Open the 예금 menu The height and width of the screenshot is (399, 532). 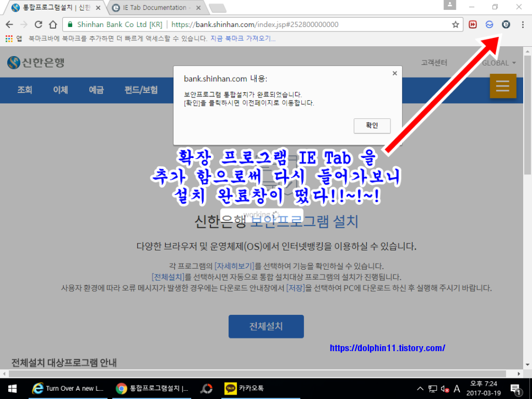pos(96,90)
